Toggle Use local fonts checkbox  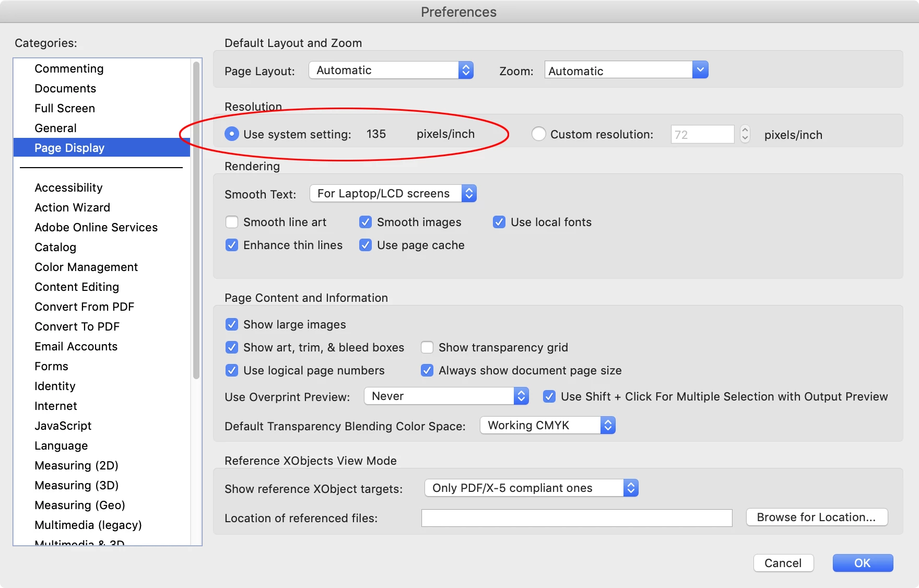click(x=499, y=222)
